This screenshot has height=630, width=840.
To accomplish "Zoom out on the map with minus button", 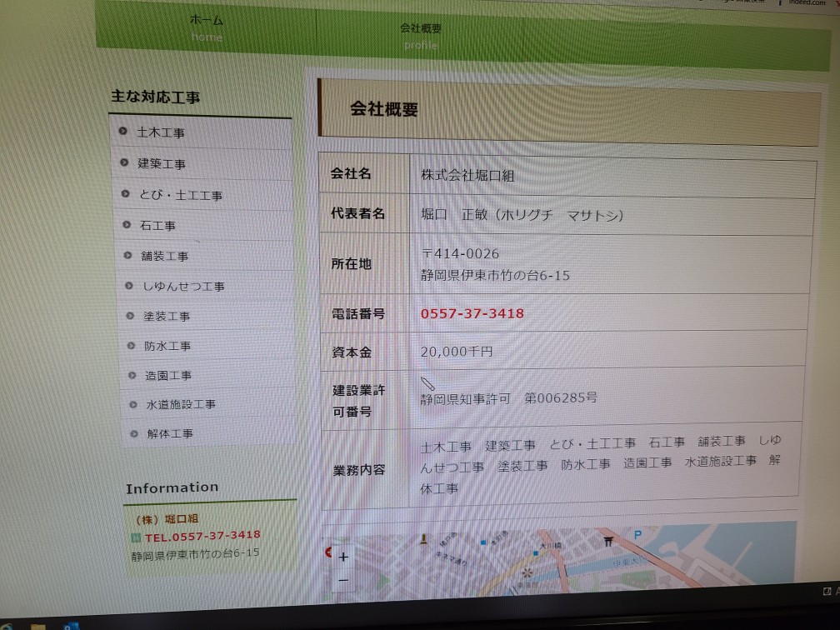I will click(344, 580).
